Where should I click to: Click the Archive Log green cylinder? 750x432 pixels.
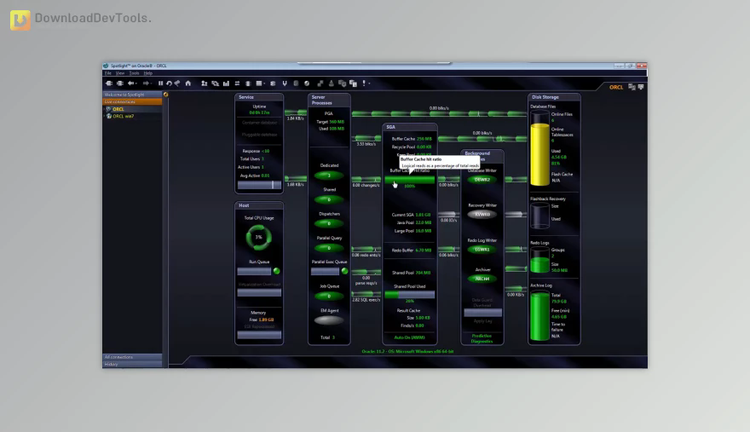(x=540, y=315)
